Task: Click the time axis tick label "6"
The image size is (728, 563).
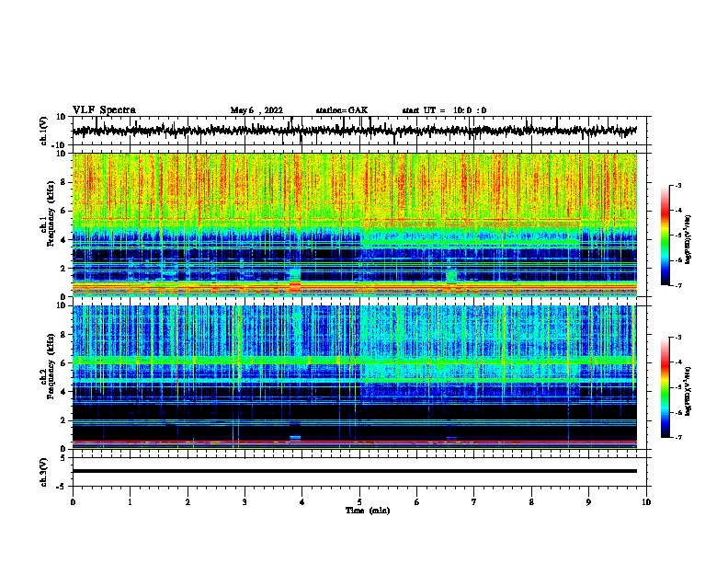Action: 417,502
